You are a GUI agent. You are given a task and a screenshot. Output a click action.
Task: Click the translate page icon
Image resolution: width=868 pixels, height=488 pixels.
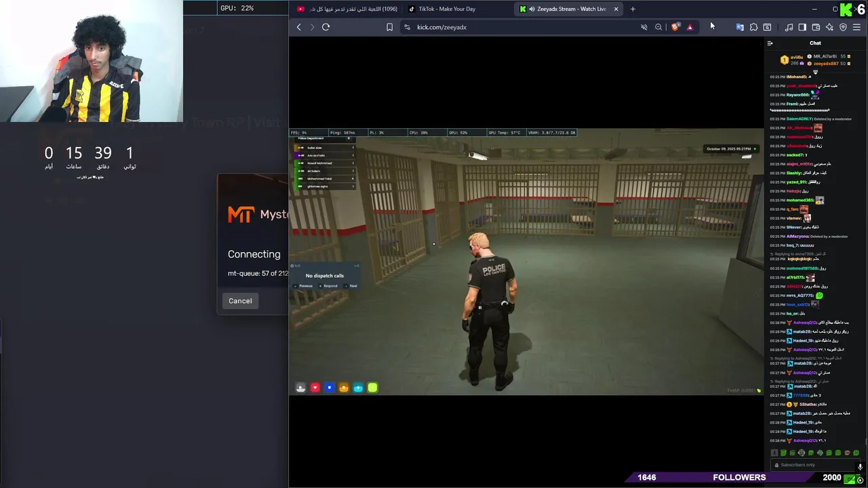740,27
